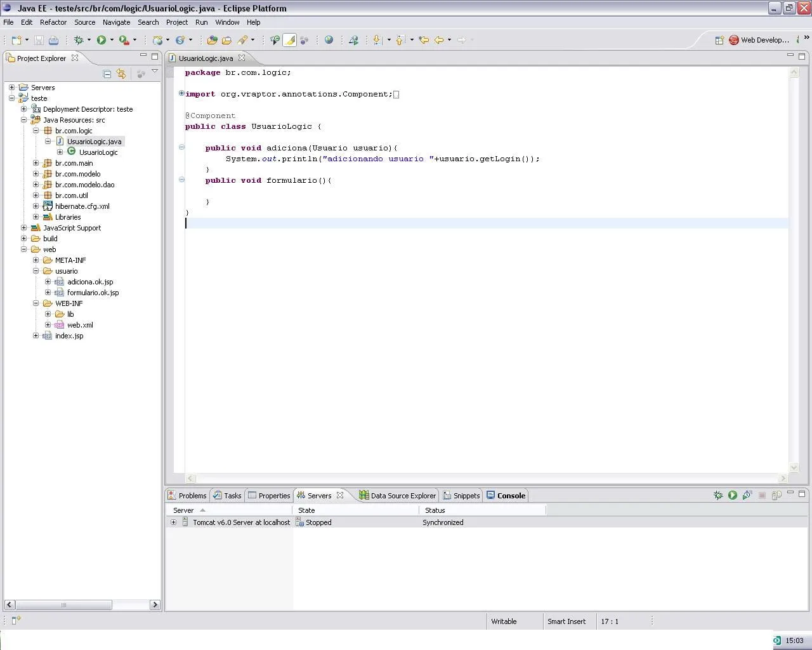Collapse the adiciona method fold marker

[x=181, y=147]
